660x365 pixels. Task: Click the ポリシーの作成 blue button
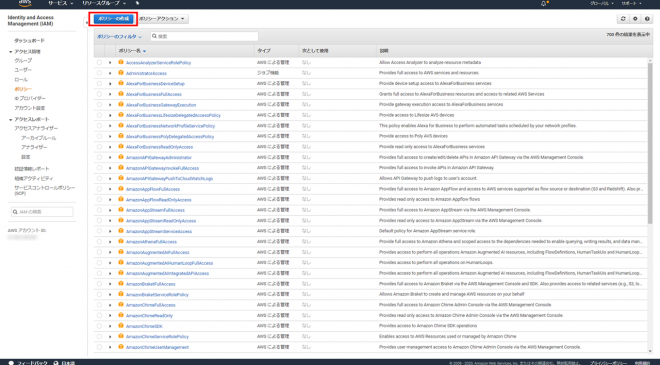[x=114, y=19]
